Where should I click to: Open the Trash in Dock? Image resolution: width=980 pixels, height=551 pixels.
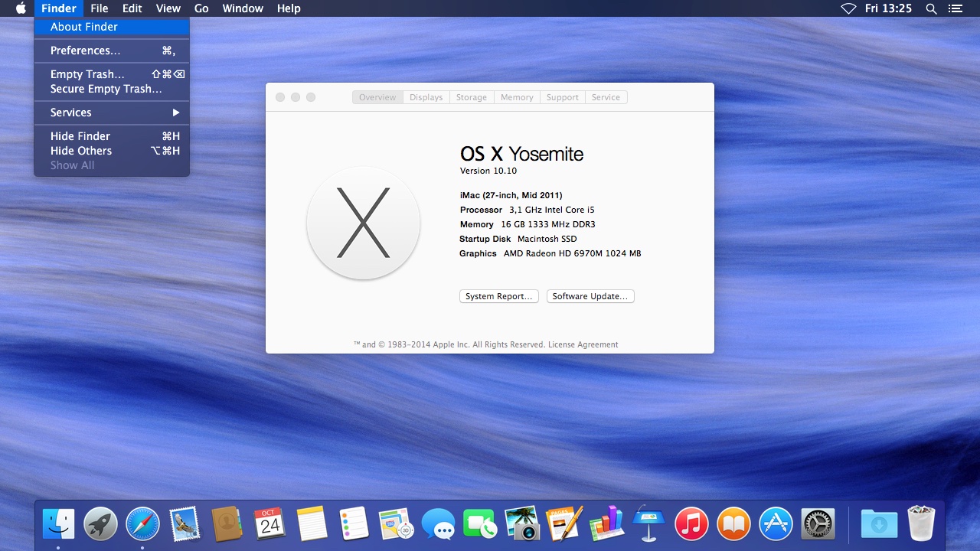coord(921,523)
